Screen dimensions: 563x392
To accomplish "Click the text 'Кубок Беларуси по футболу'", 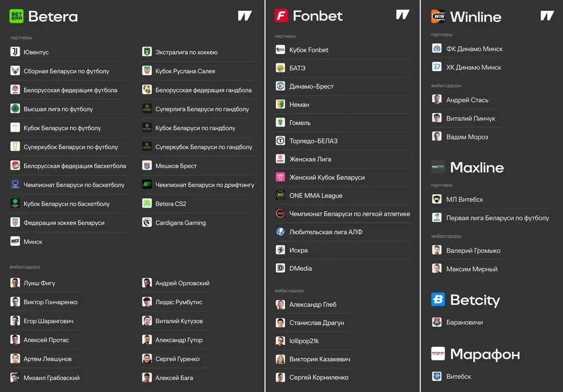I will (62, 128).
